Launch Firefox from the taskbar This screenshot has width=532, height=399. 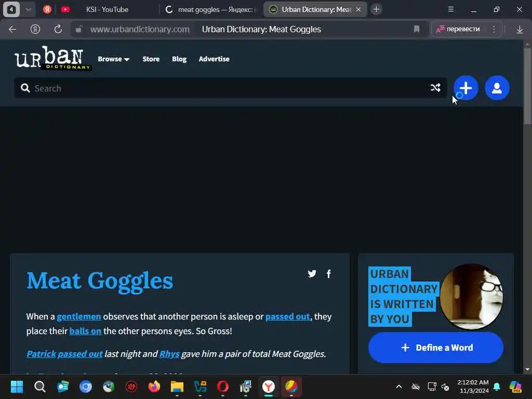pos(154,387)
